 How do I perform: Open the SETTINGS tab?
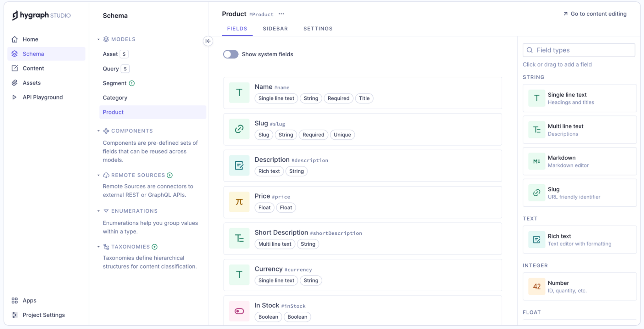coord(318,28)
